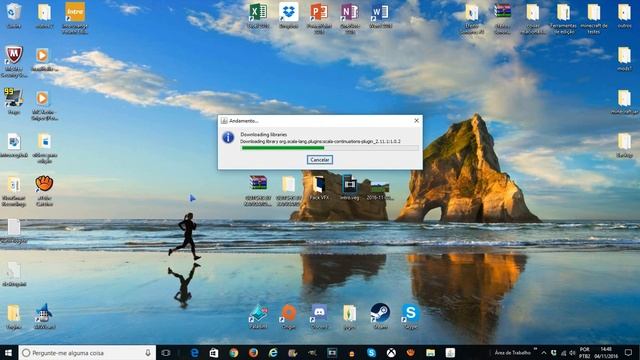The height and width of the screenshot is (360, 640).
Task: Click the blue info icon in the dialog
Action: click(x=228, y=137)
